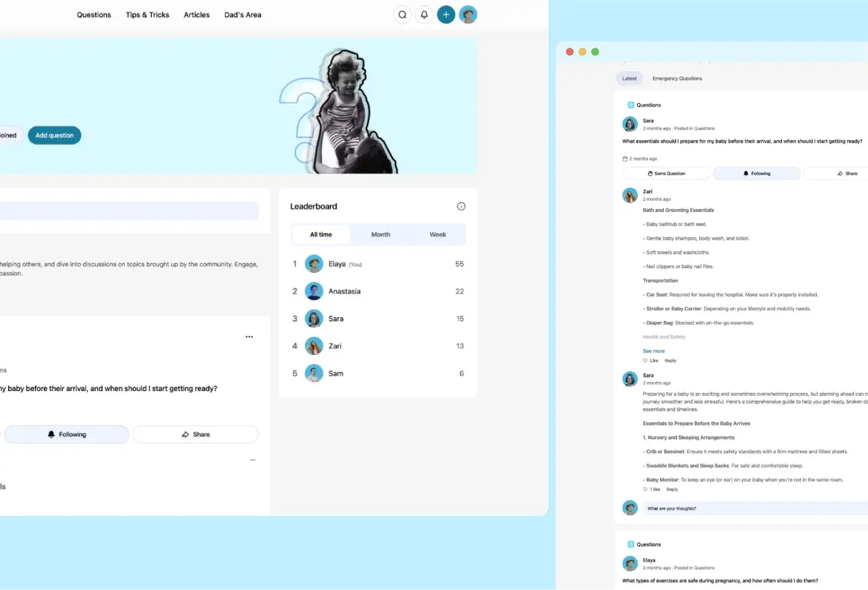Select Emergency Questions tab
This screenshot has width=868, height=590.
[x=677, y=78]
